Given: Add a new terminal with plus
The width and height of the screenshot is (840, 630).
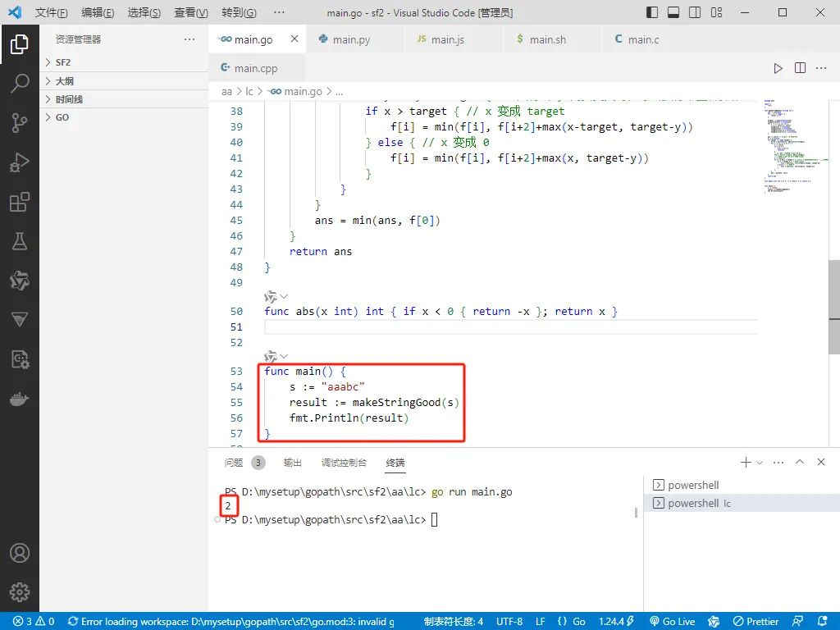Looking at the screenshot, I should coord(745,462).
